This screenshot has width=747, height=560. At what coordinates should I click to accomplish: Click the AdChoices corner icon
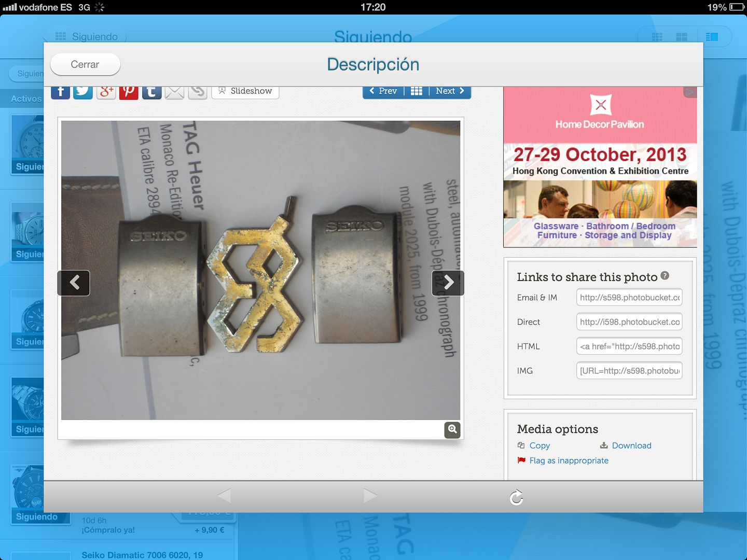[x=690, y=92]
